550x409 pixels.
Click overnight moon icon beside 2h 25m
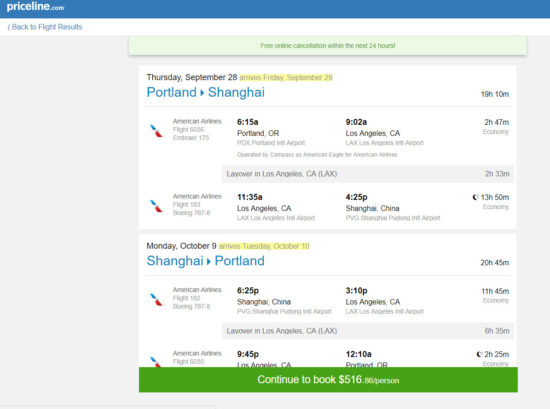point(479,354)
